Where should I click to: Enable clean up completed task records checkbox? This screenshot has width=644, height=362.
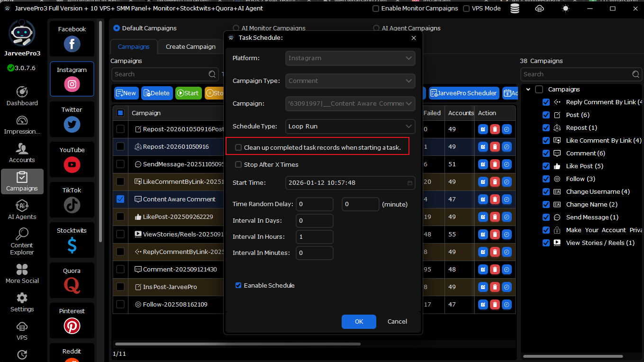click(x=238, y=148)
